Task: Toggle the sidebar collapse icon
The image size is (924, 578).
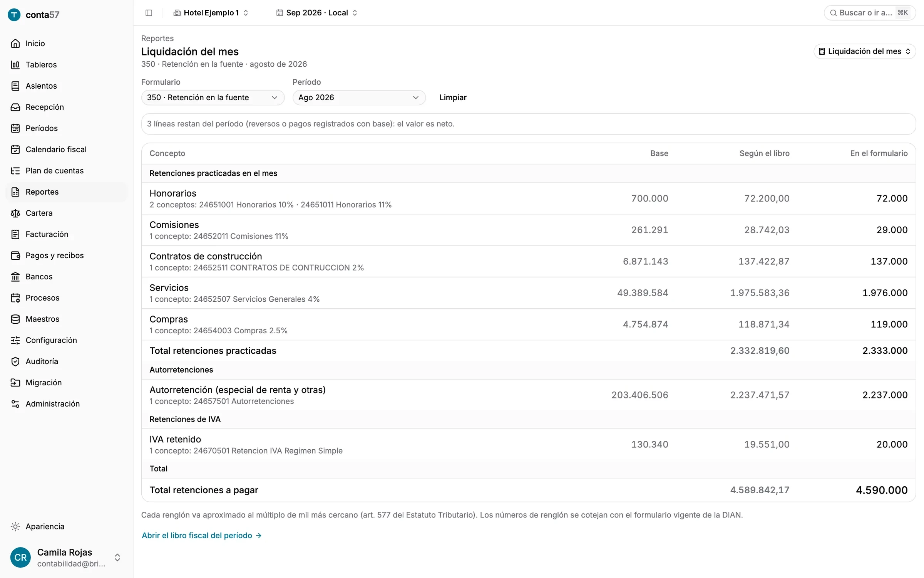Action: coord(149,13)
